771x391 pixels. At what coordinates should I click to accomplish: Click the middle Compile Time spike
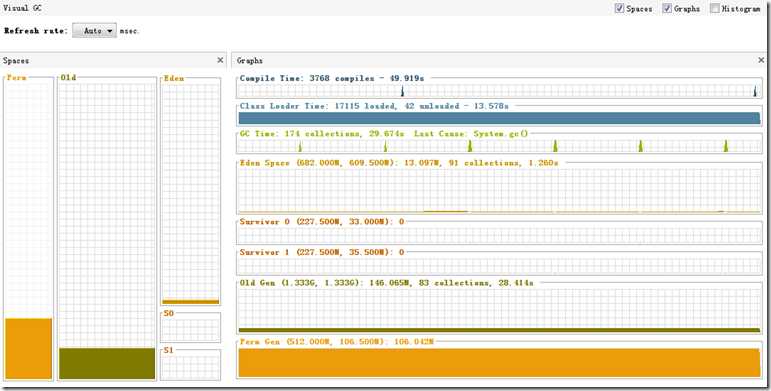402,91
